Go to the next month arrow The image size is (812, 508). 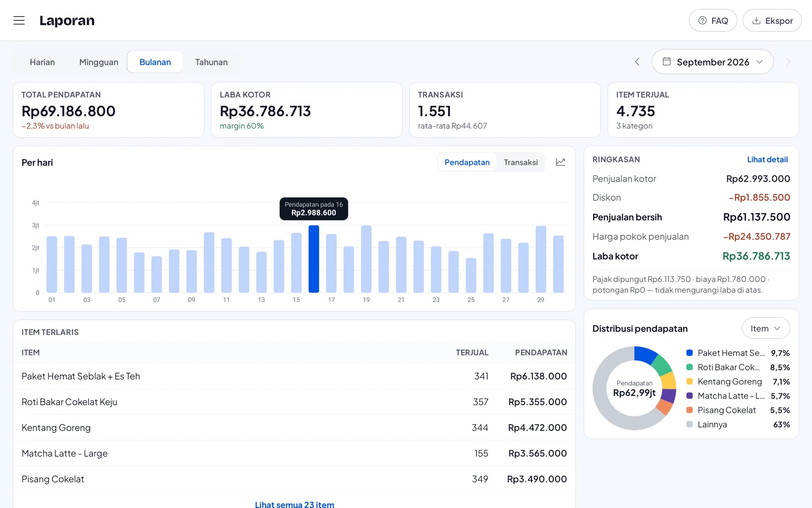pos(788,62)
